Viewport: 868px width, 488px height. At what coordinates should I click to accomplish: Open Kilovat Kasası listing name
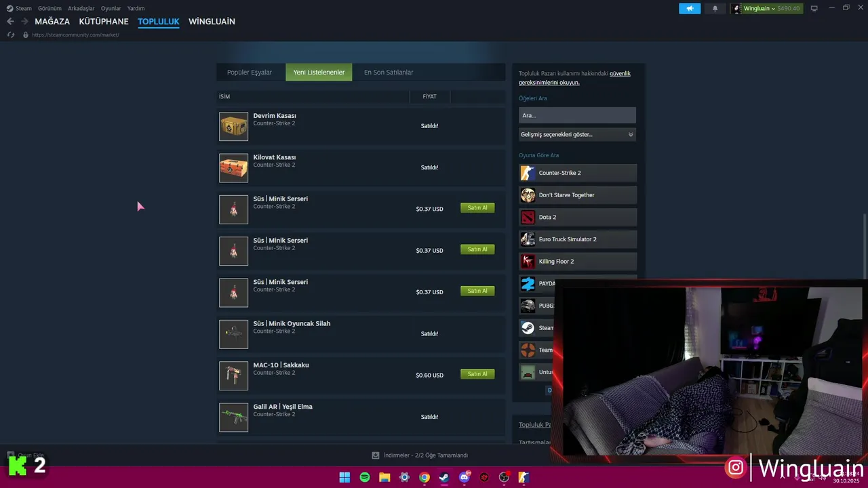(x=275, y=157)
